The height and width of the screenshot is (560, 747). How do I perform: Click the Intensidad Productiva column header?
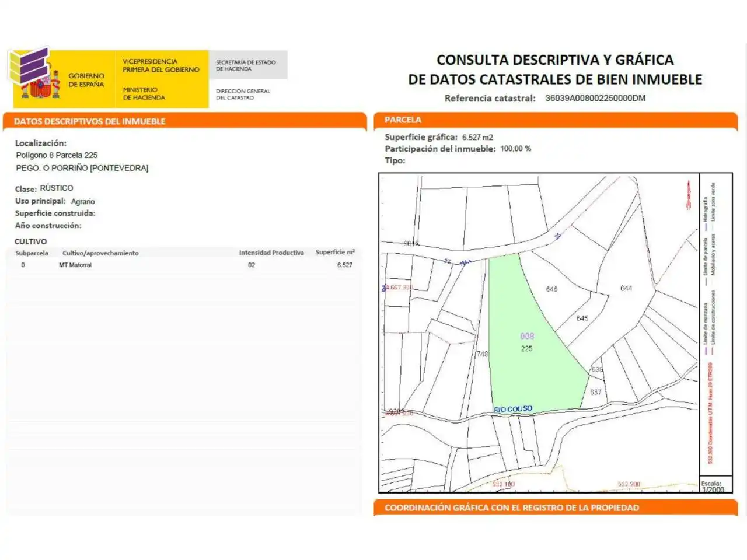271,253
